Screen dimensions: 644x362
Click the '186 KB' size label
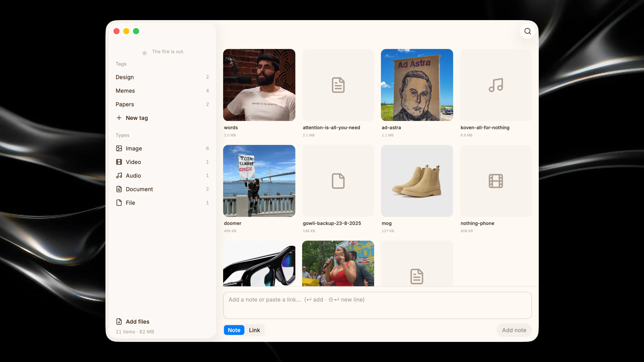tap(309, 231)
